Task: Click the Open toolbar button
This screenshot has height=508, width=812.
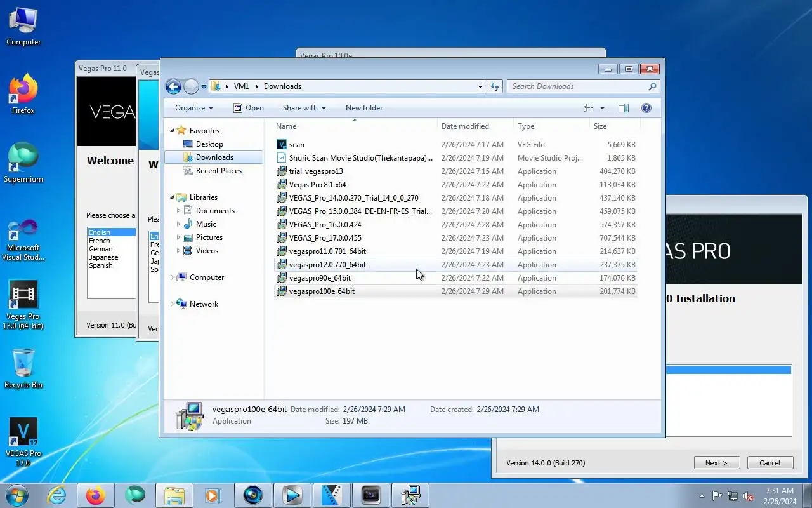Action: pyautogui.click(x=249, y=108)
